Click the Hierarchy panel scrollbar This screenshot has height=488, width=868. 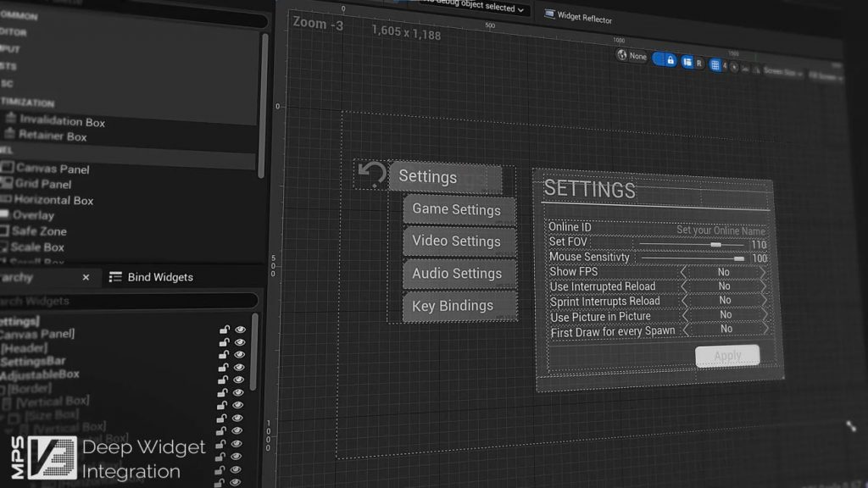point(254,352)
